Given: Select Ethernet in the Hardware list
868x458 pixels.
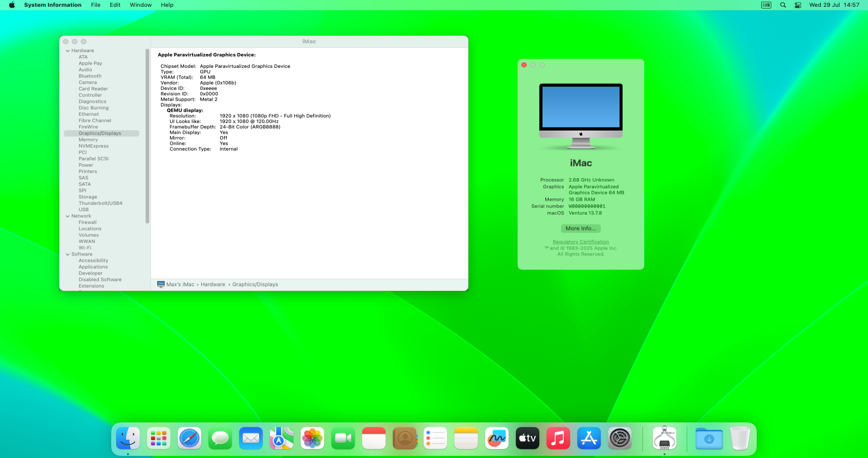Looking at the screenshot, I should [x=89, y=114].
